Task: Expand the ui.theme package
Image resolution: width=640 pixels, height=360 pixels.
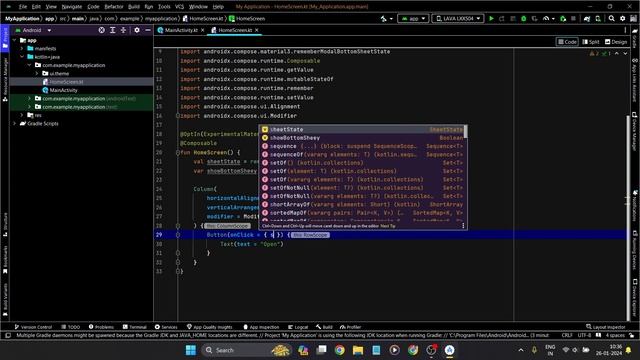Action: coord(37,73)
